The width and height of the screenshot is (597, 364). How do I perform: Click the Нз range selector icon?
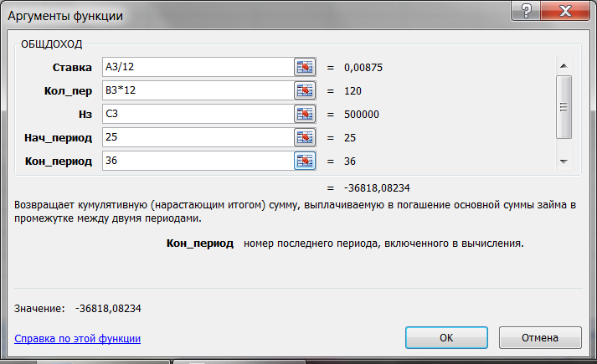pyautogui.click(x=305, y=114)
